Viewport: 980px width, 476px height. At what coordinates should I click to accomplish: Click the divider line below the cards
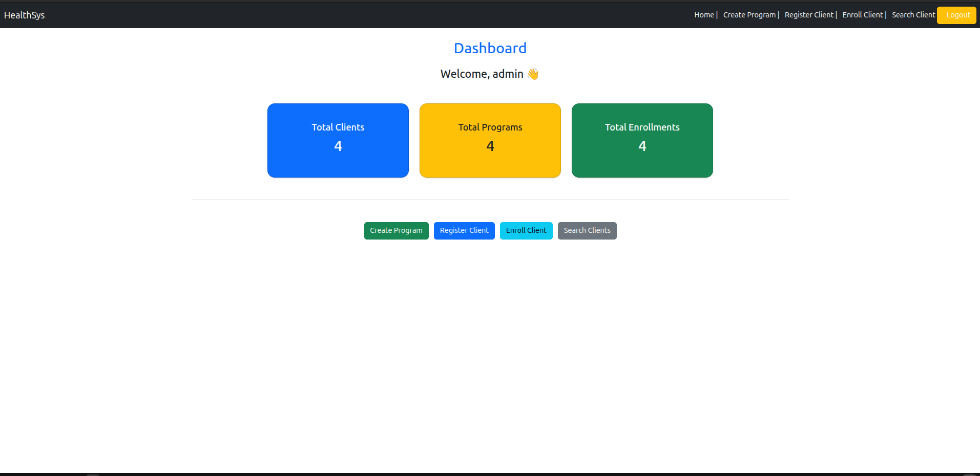490,200
